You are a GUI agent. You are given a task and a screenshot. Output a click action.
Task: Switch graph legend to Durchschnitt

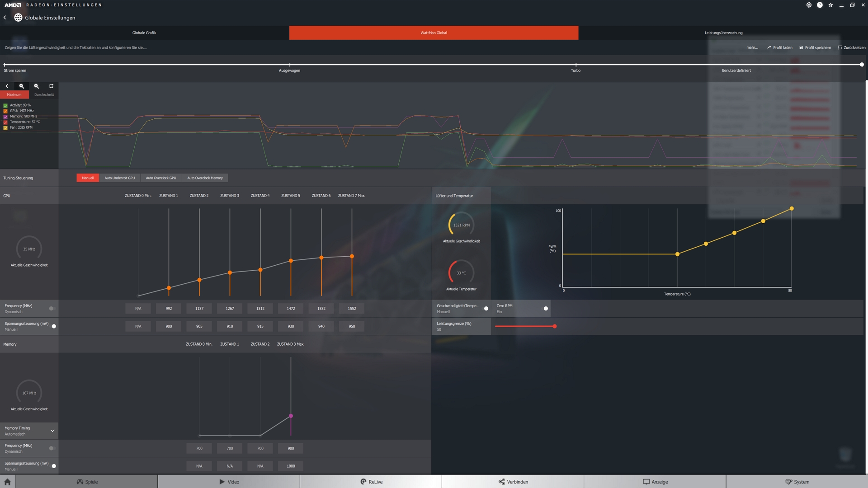click(x=44, y=94)
